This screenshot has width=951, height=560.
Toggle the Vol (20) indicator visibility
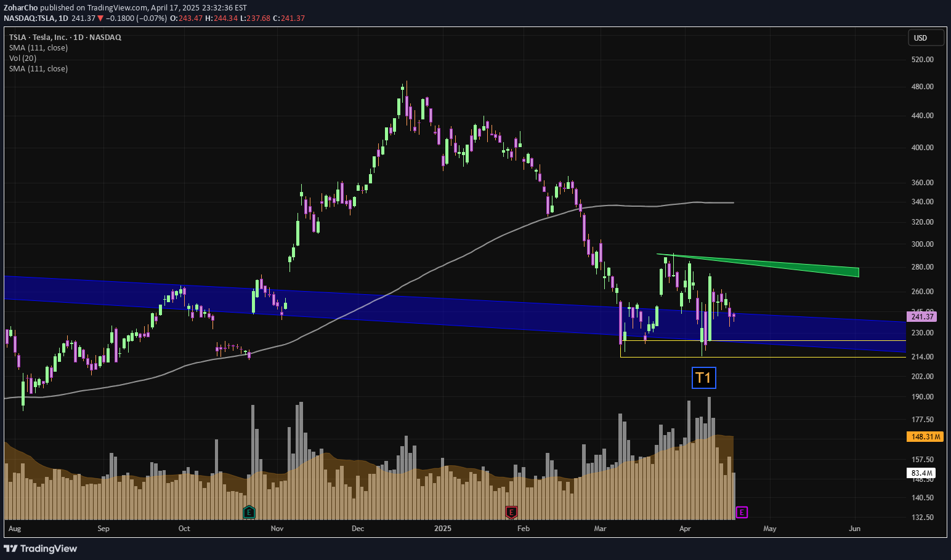pos(22,58)
